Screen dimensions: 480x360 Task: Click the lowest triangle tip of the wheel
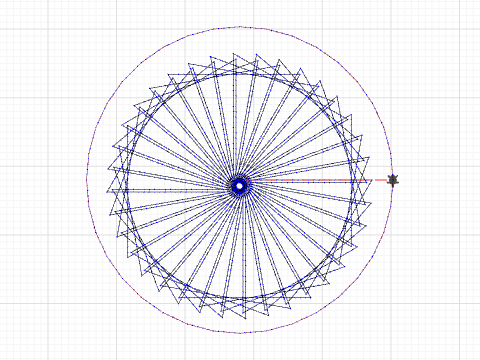[245, 319]
